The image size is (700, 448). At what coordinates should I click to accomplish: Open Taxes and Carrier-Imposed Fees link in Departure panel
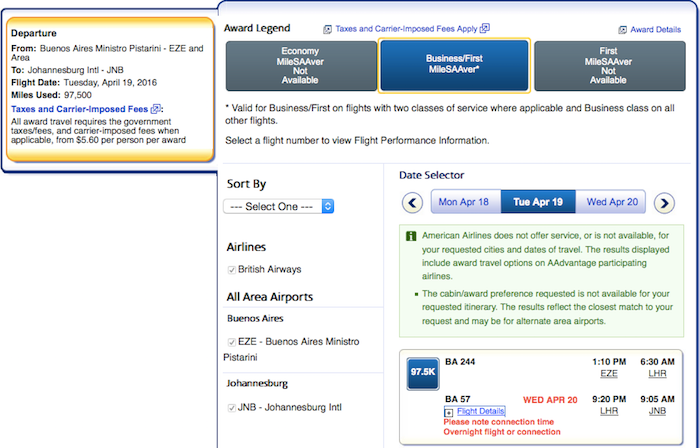(79, 109)
